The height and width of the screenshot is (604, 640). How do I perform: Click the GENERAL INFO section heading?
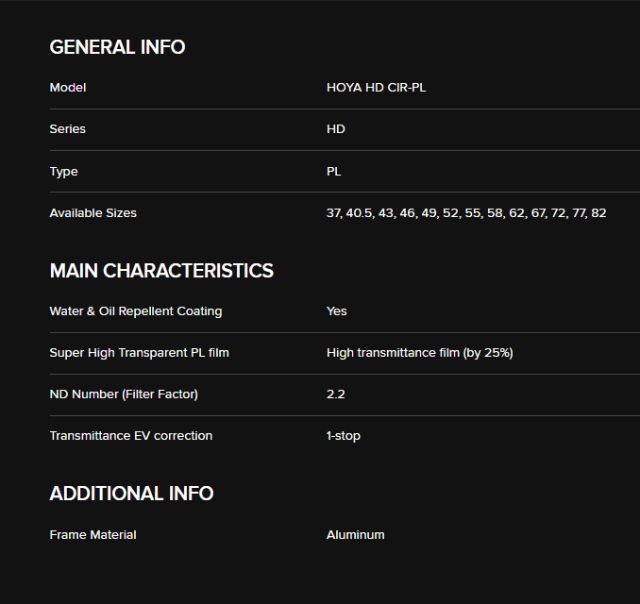(117, 47)
